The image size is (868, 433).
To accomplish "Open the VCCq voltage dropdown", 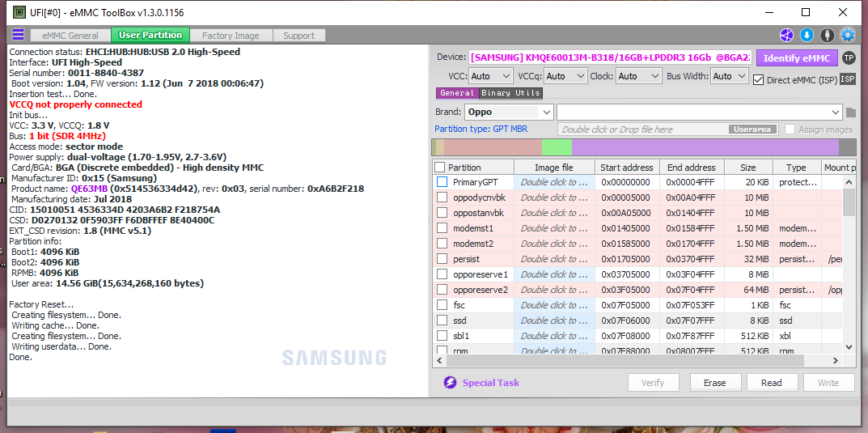I will [x=565, y=76].
